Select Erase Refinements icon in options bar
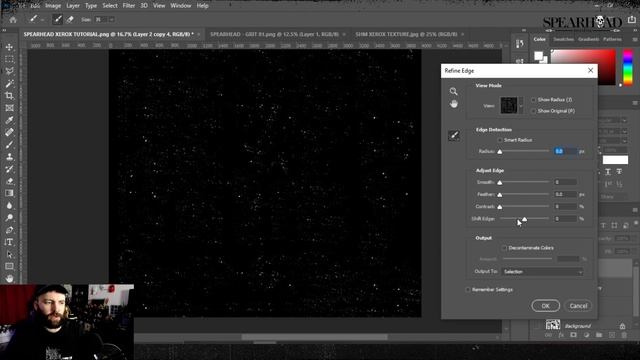Screen dimensions: 640x360 pyautogui.click(x=70, y=19)
